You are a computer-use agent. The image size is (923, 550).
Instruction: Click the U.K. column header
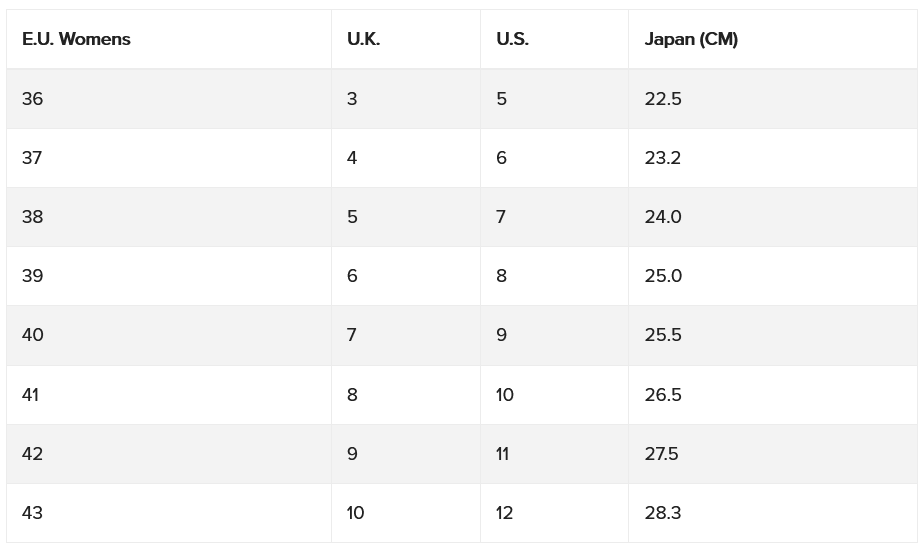406,39
